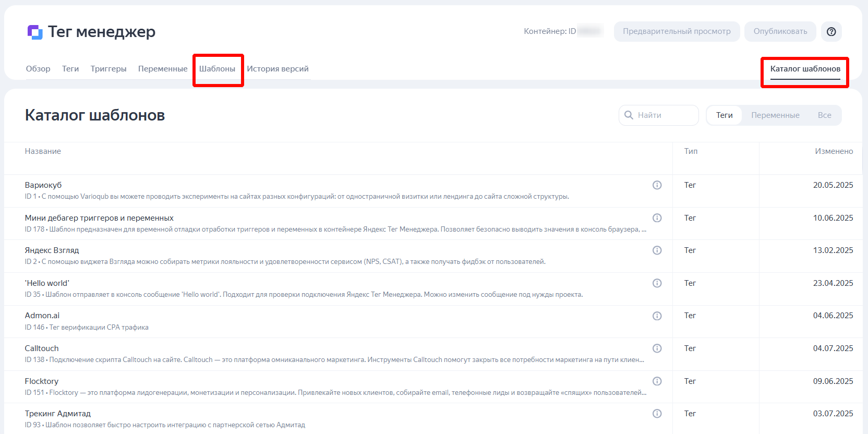This screenshot has height=434, width=868.
Task: Open the help question mark icon
Action: tap(831, 31)
